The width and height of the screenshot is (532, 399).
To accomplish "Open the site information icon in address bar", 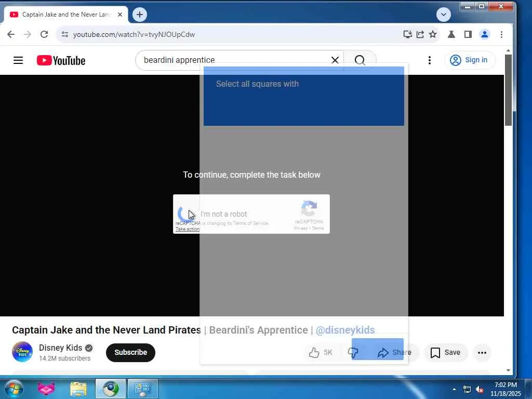I will [x=65, y=34].
